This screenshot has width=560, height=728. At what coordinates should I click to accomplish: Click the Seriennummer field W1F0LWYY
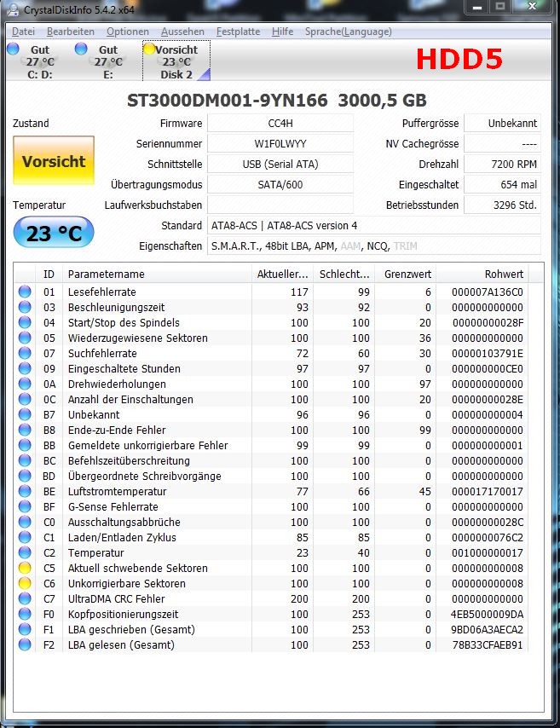point(280,144)
